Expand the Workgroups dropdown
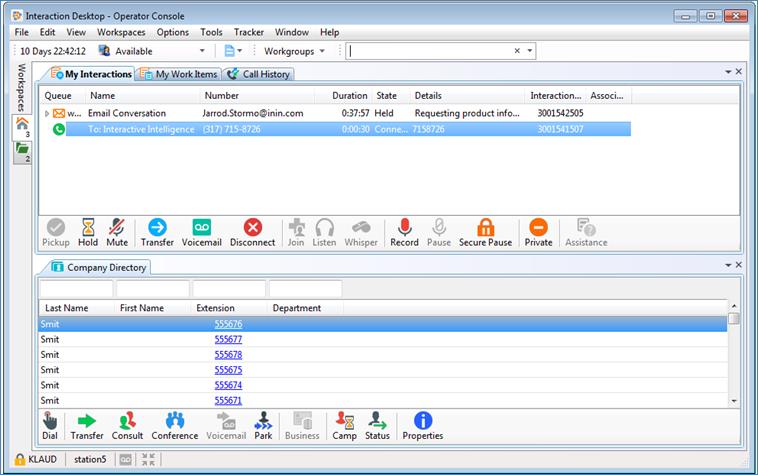The image size is (758, 475). click(x=294, y=50)
